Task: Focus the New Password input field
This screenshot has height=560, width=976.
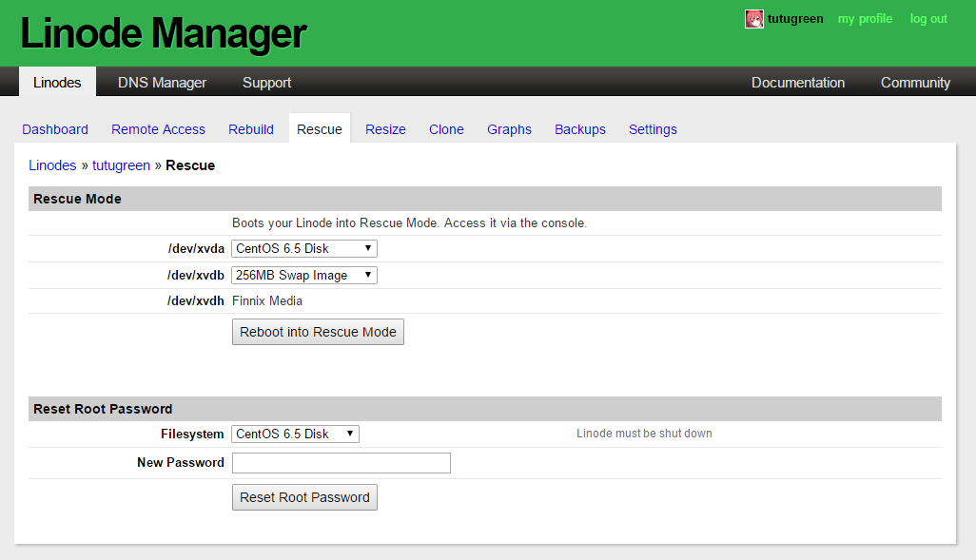Action: point(342,463)
